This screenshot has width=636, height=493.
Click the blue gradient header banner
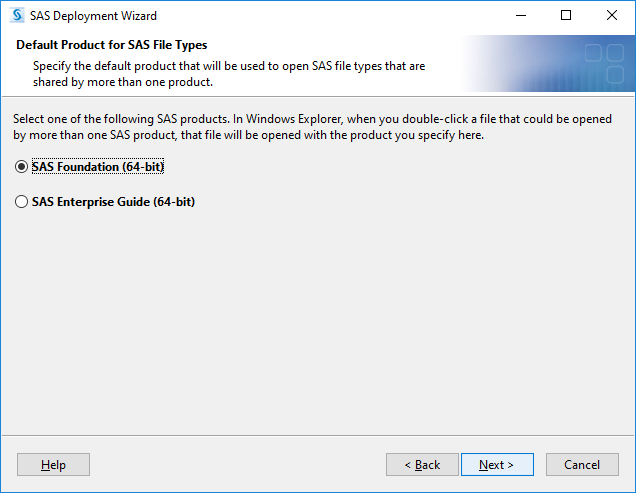coord(548,63)
